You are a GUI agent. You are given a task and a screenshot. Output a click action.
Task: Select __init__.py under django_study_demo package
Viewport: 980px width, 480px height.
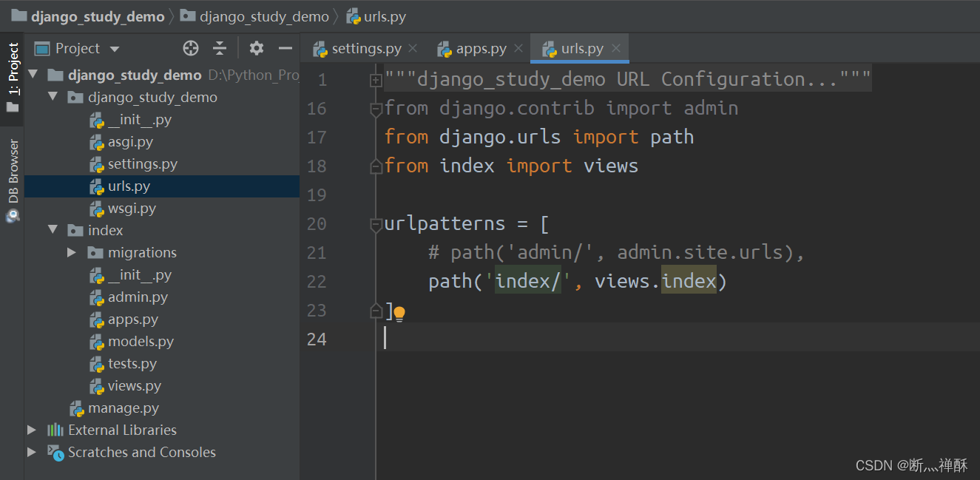(140, 119)
